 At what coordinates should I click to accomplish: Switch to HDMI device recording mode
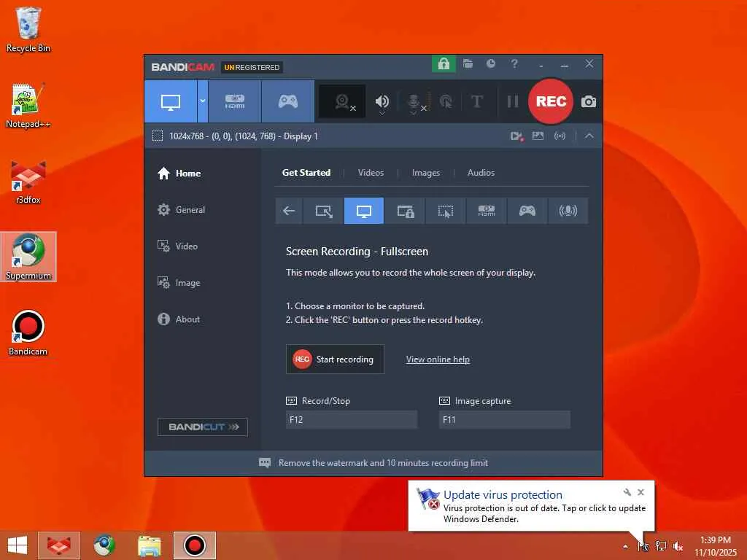pos(235,101)
